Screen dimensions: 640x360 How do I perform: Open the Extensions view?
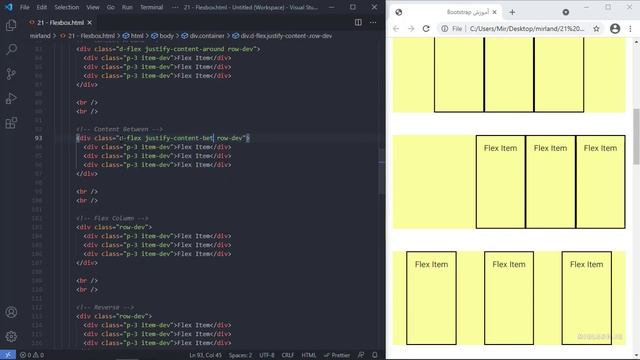[x=11, y=123]
